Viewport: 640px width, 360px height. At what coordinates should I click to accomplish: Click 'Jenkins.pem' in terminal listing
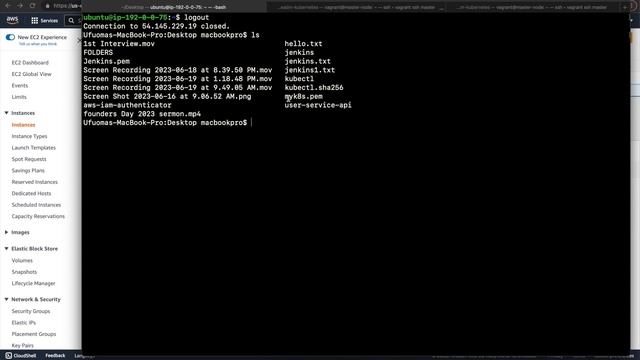pyautogui.click(x=107, y=61)
